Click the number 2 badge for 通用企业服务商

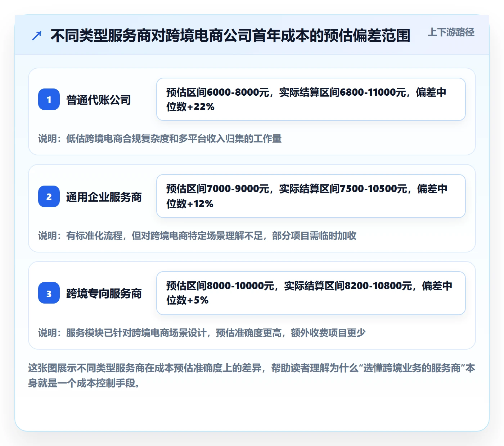49,196
